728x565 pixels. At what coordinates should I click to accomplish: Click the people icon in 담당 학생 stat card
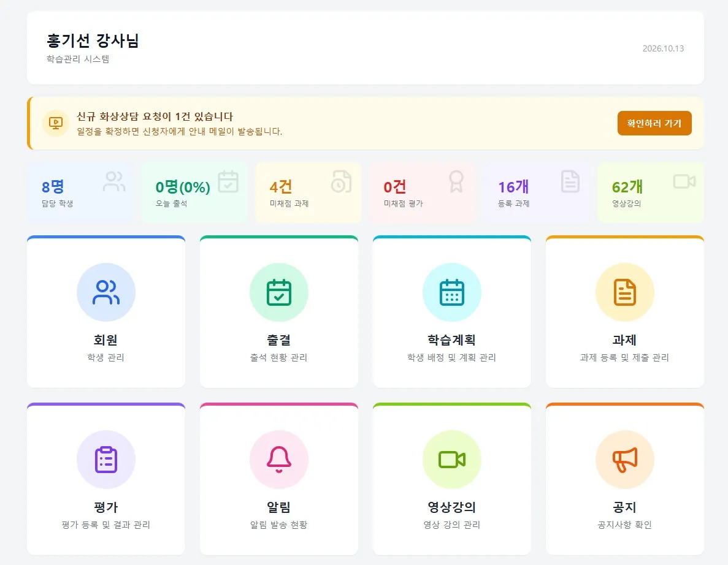[x=114, y=181]
